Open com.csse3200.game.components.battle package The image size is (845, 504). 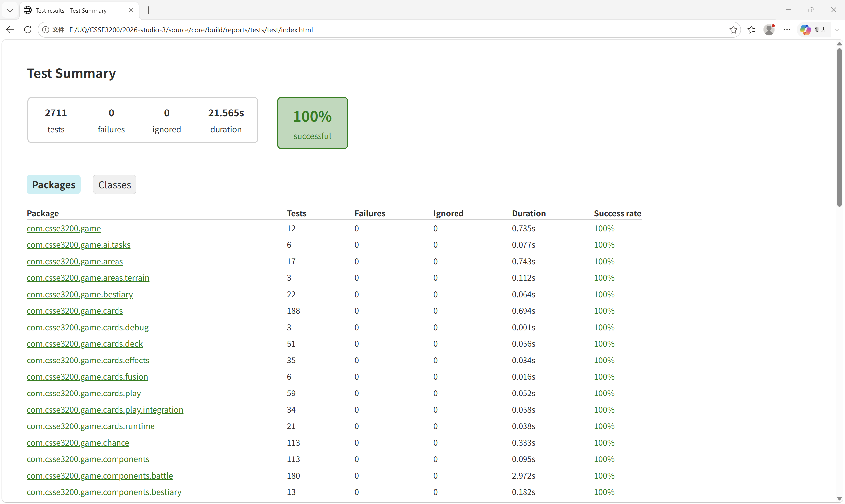100,476
